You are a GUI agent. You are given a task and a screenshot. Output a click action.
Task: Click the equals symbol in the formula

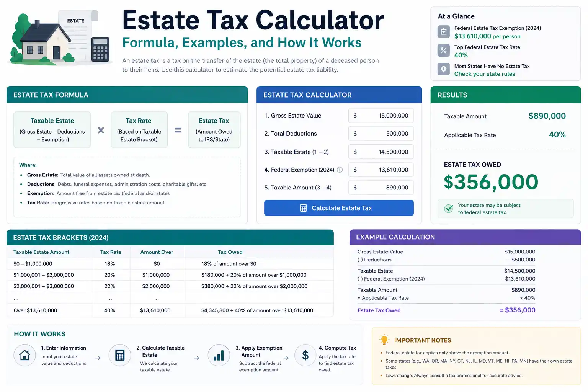178,130
